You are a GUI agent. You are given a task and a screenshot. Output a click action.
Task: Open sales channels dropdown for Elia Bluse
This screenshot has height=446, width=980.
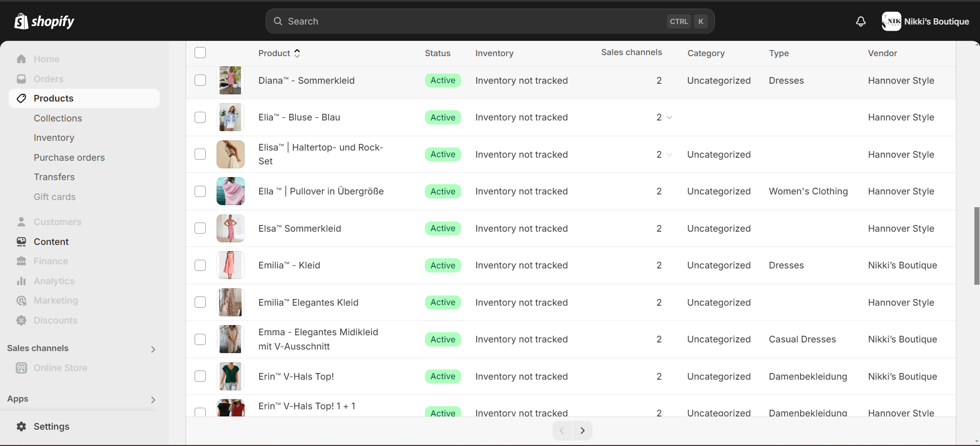669,117
